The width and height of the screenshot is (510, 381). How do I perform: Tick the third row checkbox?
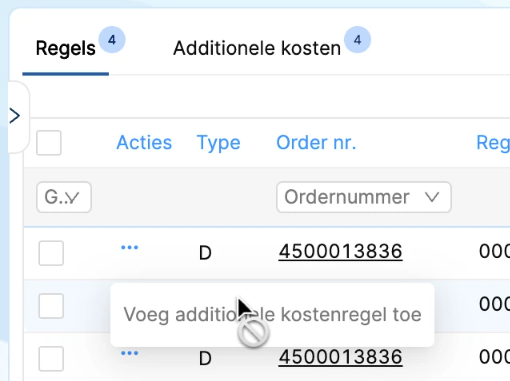pyautogui.click(x=51, y=359)
